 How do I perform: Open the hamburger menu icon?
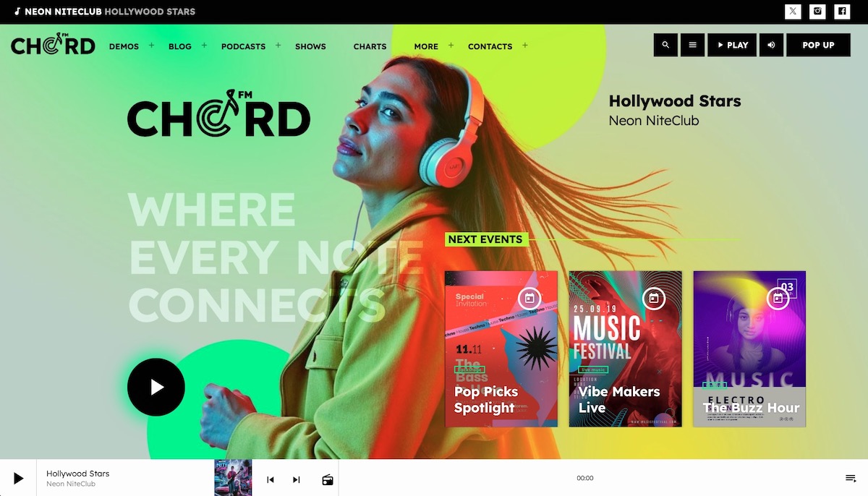pos(692,45)
